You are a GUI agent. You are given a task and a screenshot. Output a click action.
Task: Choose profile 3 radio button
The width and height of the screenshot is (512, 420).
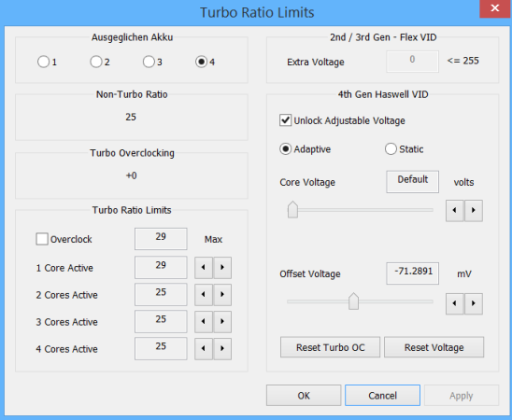(x=149, y=62)
